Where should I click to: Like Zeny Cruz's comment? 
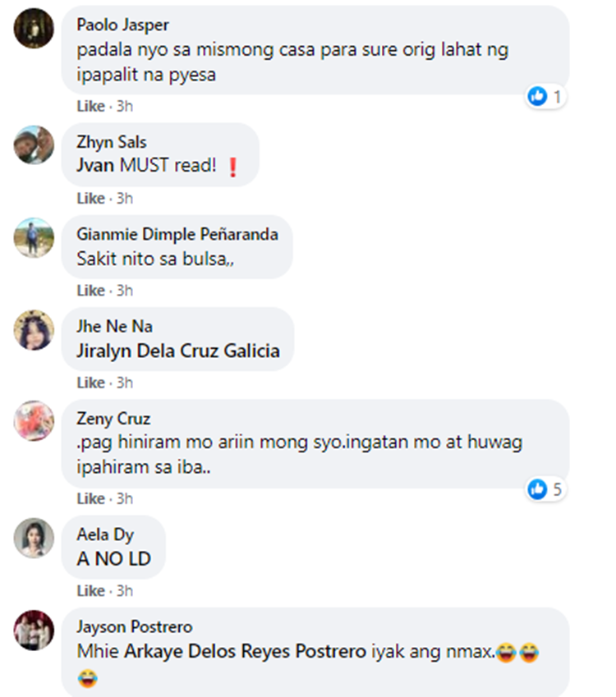click(x=90, y=499)
